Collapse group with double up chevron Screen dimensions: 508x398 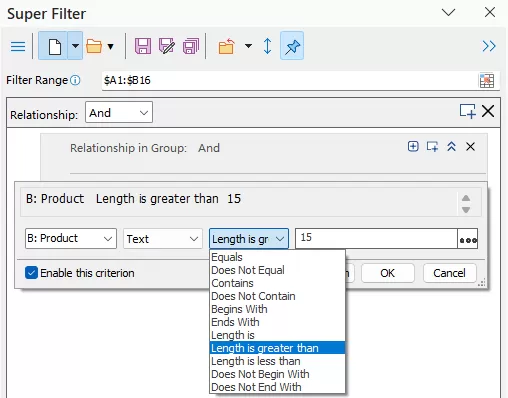click(x=451, y=146)
